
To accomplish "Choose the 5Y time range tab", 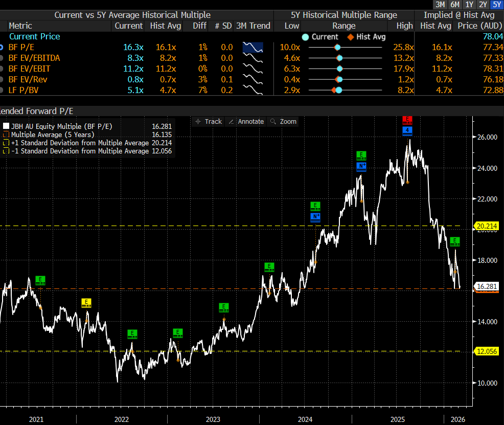I will pos(496,5).
